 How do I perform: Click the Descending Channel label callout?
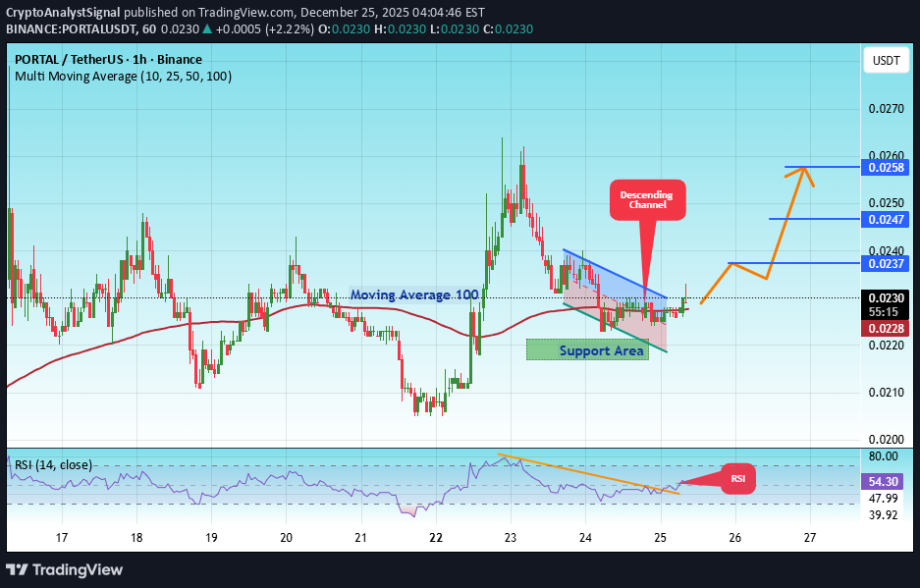pyautogui.click(x=647, y=199)
